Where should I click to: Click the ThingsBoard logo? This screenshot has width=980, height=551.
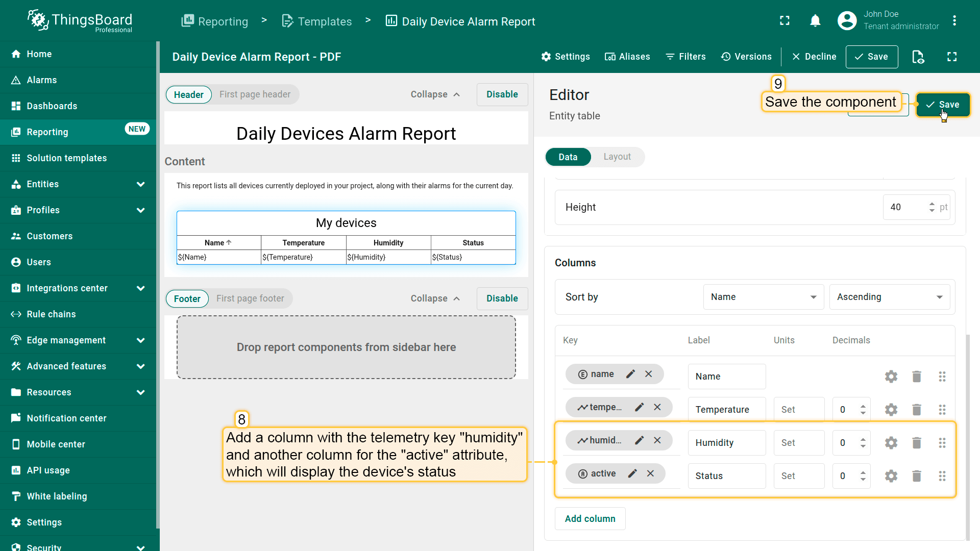click(80, 21)
